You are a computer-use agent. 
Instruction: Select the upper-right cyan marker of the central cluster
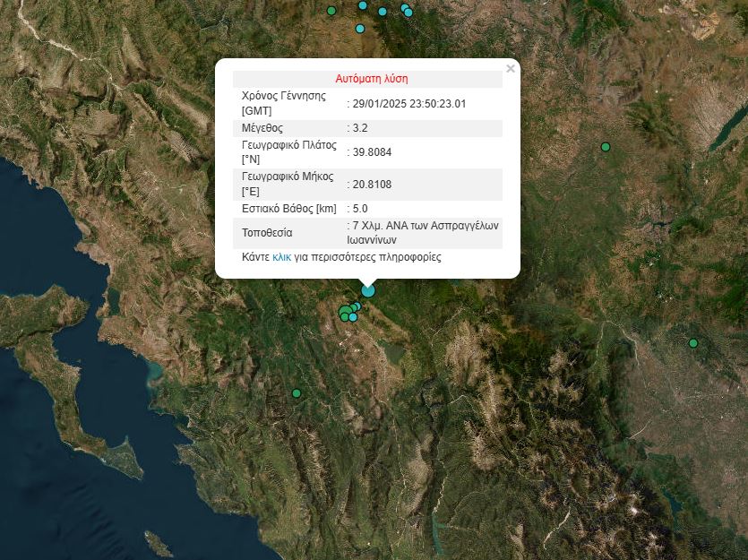tap(357, 306)
